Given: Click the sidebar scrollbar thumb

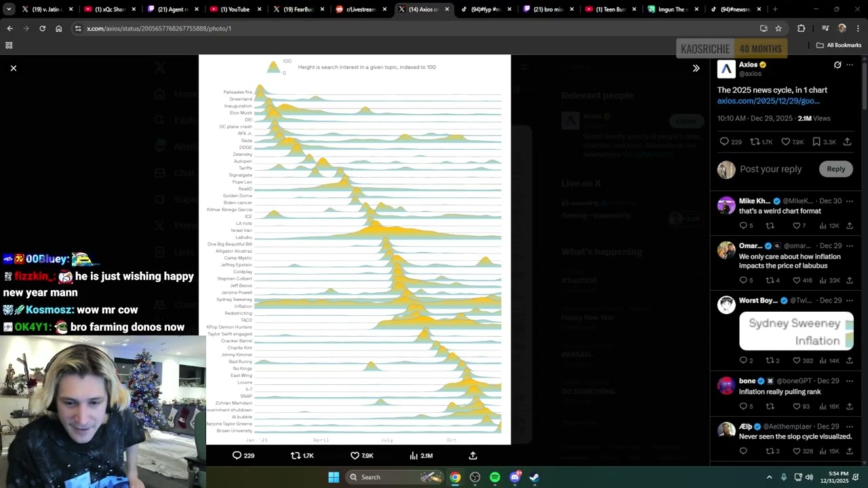Looking at the screenshot, I should point(865,86).
